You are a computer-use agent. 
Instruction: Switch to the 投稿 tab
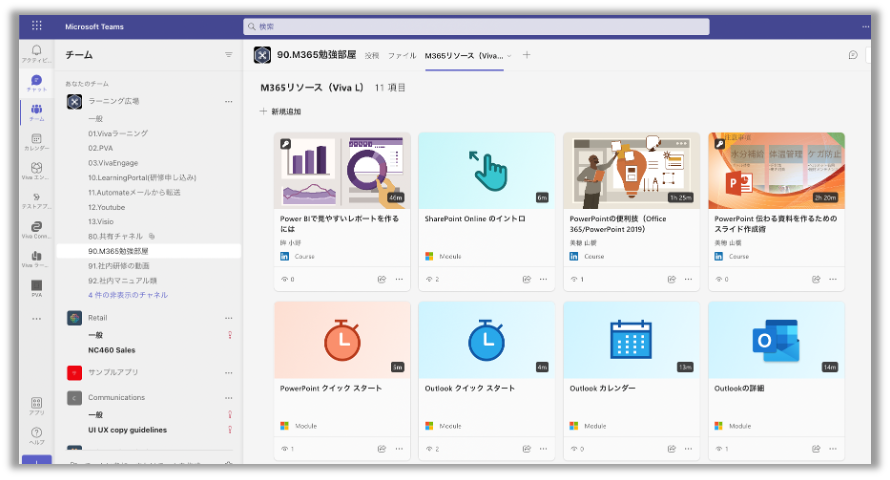(372, 56)
